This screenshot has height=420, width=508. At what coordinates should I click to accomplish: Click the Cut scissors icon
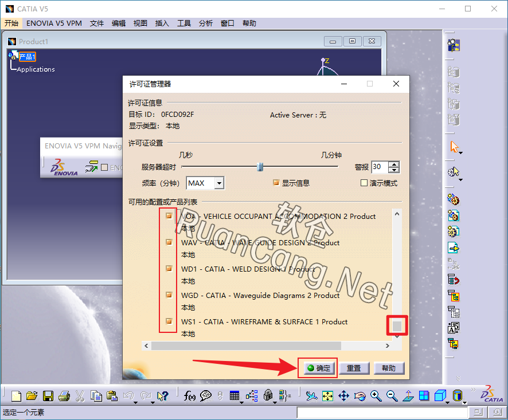[80, 396]
